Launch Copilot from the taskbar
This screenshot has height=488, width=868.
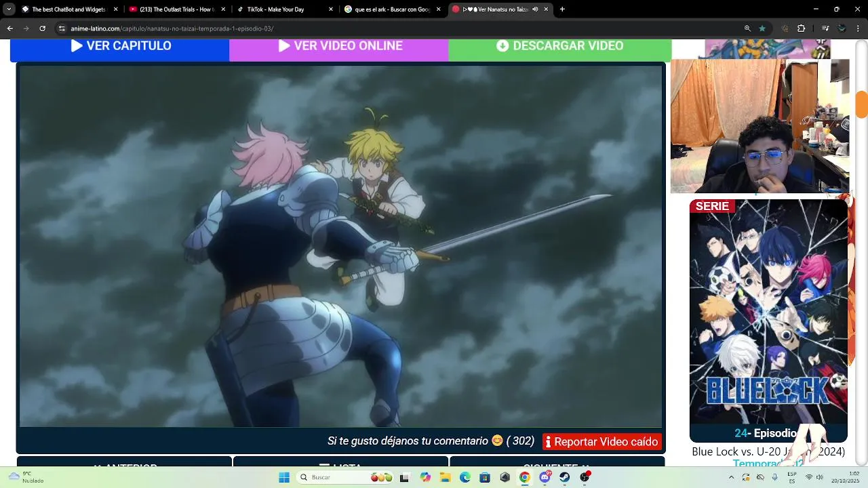425,477
